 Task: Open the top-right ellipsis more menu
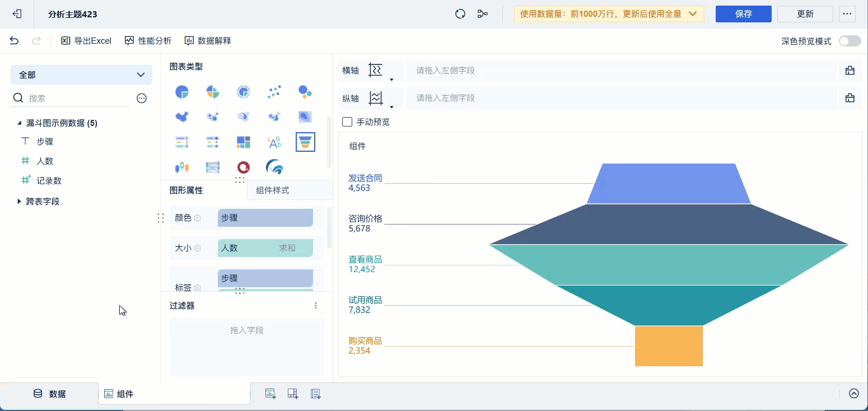[x=847, y=14]
